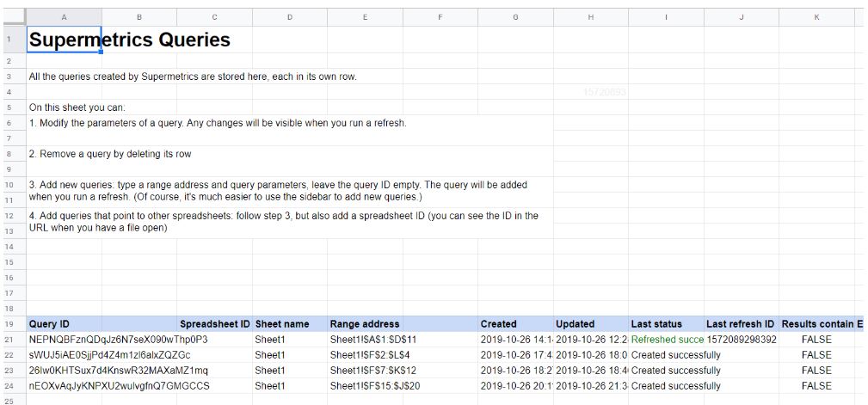
Task: Click the FALSE value in row 24
Action: pyautogui.click(x=816, y=385)
